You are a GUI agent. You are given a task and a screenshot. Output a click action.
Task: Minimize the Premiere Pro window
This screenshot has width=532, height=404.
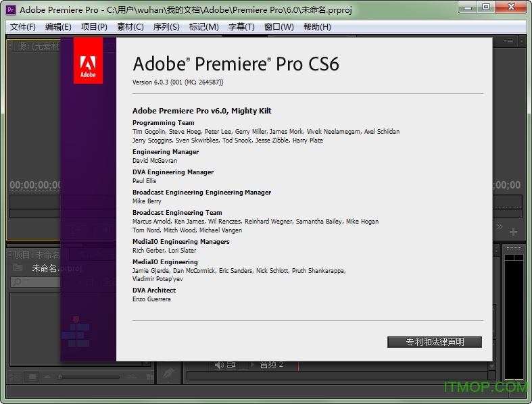(468, 7)
